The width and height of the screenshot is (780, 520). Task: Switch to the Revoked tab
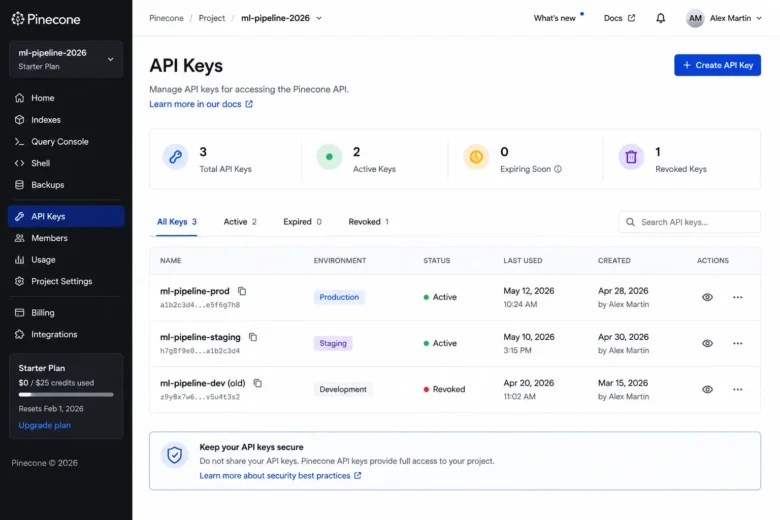[x=368, y=222]
